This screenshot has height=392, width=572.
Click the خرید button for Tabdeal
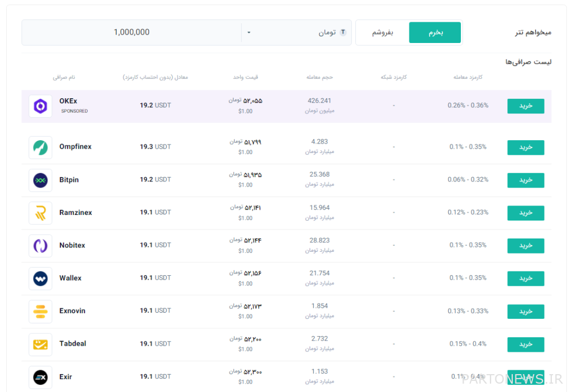pos(526,344)
